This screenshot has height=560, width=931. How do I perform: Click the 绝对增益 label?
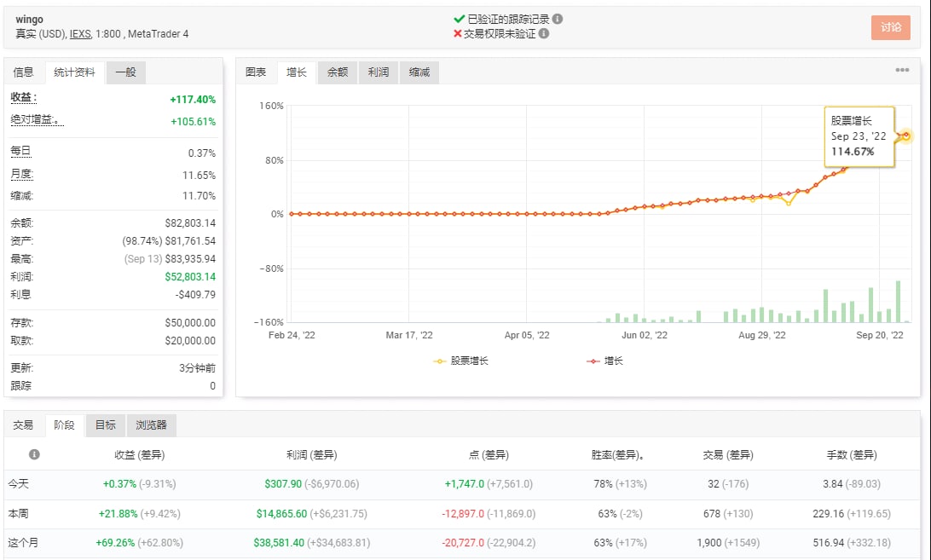pyautogui.click(x=37, y=120)
